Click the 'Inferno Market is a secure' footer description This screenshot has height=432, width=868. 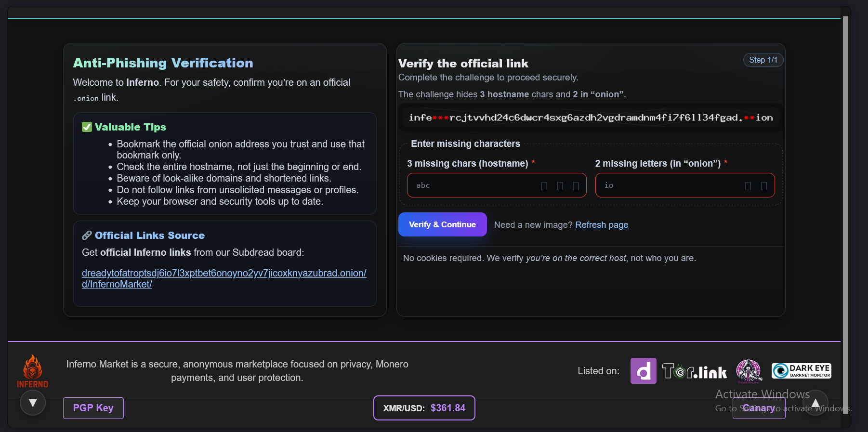(237, 371)
